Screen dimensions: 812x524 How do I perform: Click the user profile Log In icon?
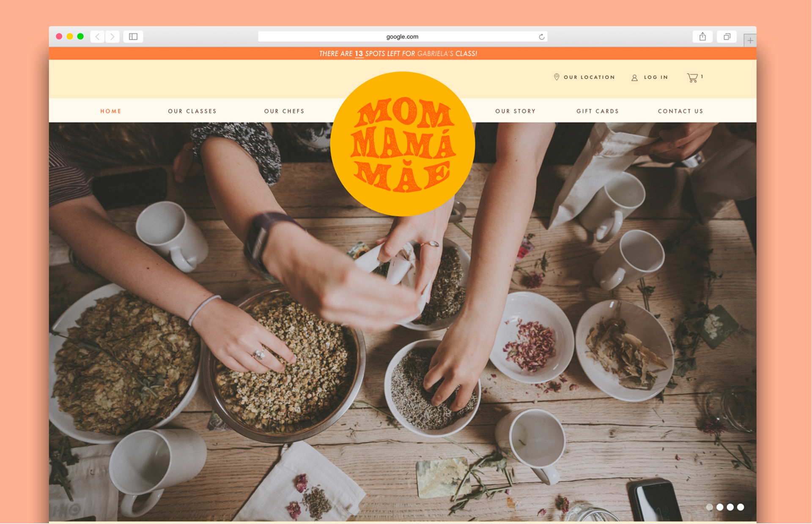click(x=634, y=78)
